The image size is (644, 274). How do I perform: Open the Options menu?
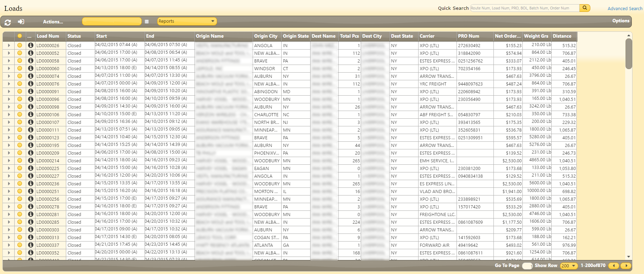coord(621,21)
